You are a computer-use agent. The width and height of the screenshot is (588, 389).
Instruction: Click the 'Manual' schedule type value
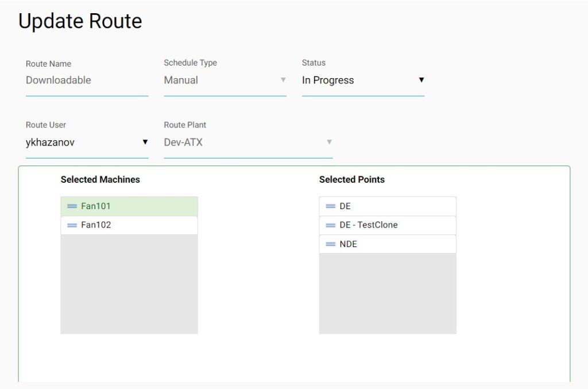pyautogui.click(x=181, y=80)
